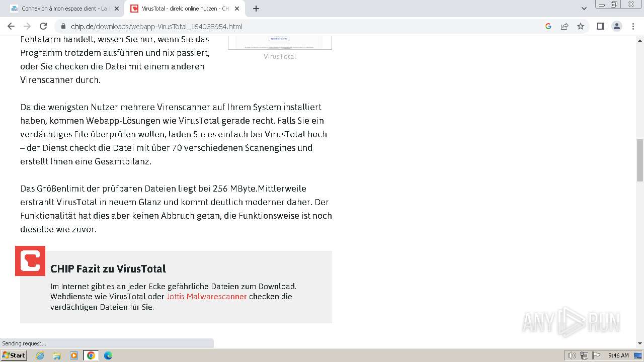Click the page vertical scrollbar thumb
Screen dimensions: 644x362
click(640, 160)
